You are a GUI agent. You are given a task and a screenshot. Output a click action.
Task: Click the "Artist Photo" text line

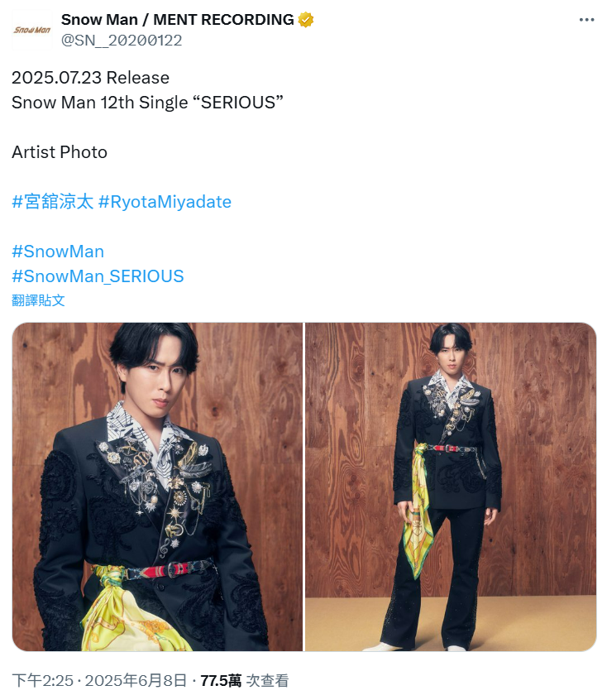click(x=60, y=152)
